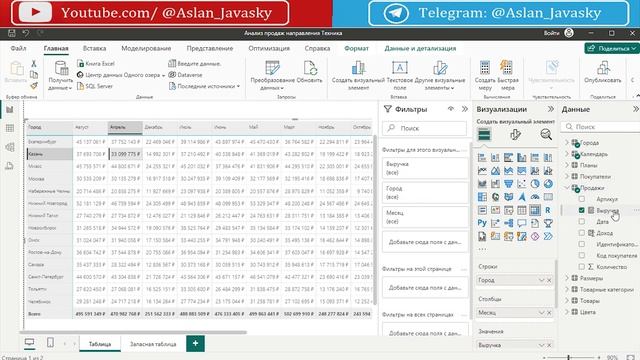The image size is (640, 360).
Task: Click the Обновить refresh button
Action: click(309, 72)
